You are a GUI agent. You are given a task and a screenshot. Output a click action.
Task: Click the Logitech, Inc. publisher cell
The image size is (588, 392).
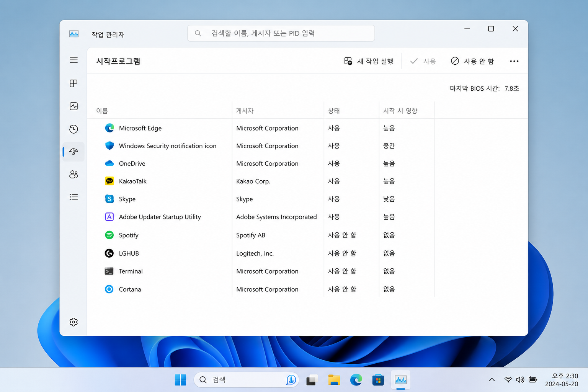pos(255,253)
